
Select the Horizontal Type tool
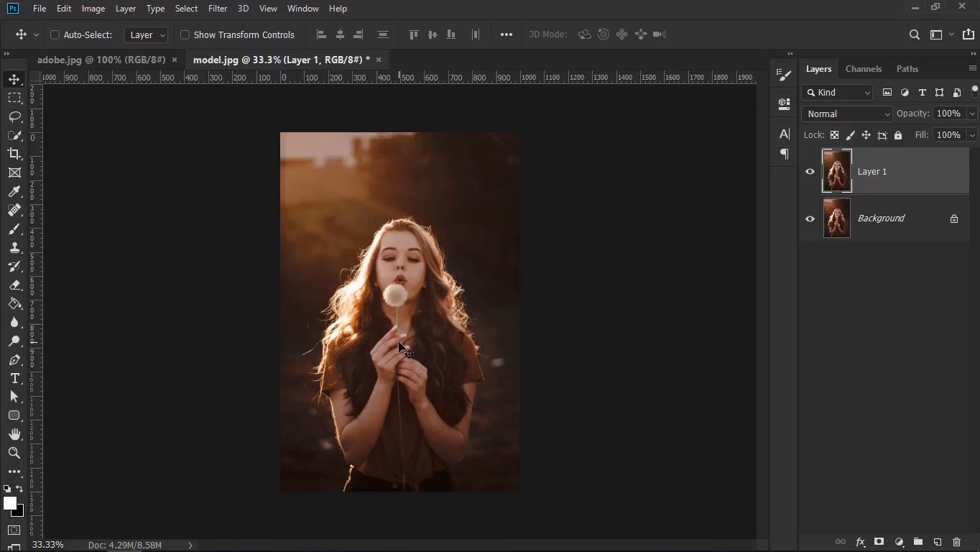(14, 379)
